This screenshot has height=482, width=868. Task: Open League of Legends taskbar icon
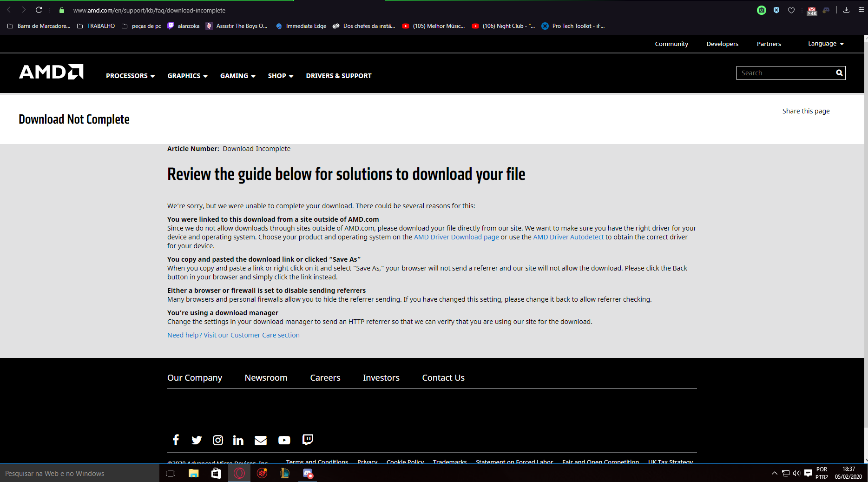[x=285, y=473]
